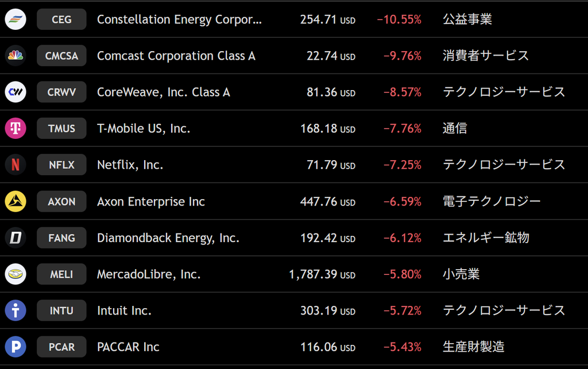Viewport: 588px width, 369px height.
Task: Open the MercadoLibre, Inc. name link
Action: click(149, 274)
